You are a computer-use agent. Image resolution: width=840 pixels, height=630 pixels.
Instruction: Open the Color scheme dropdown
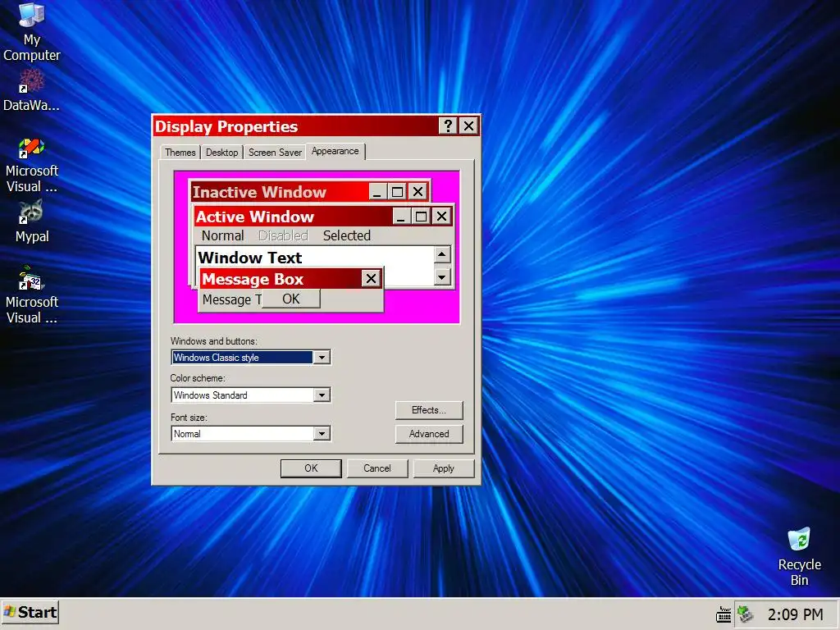pyautogui.click(x=322, y=395)
